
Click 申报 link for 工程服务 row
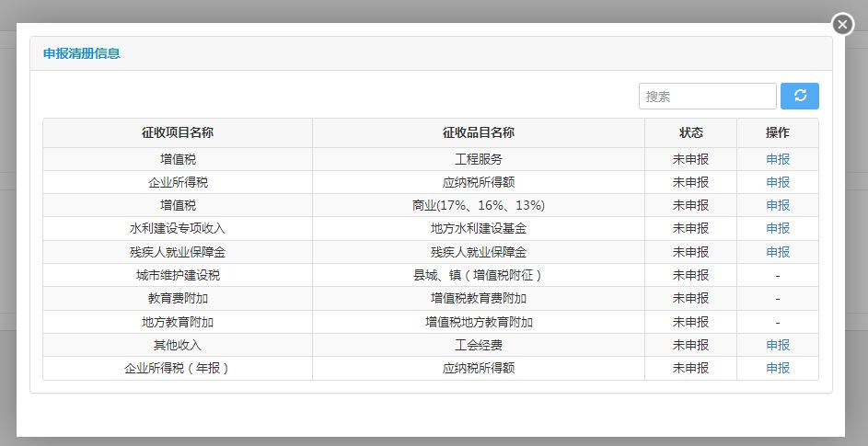[x=778, y=159]
